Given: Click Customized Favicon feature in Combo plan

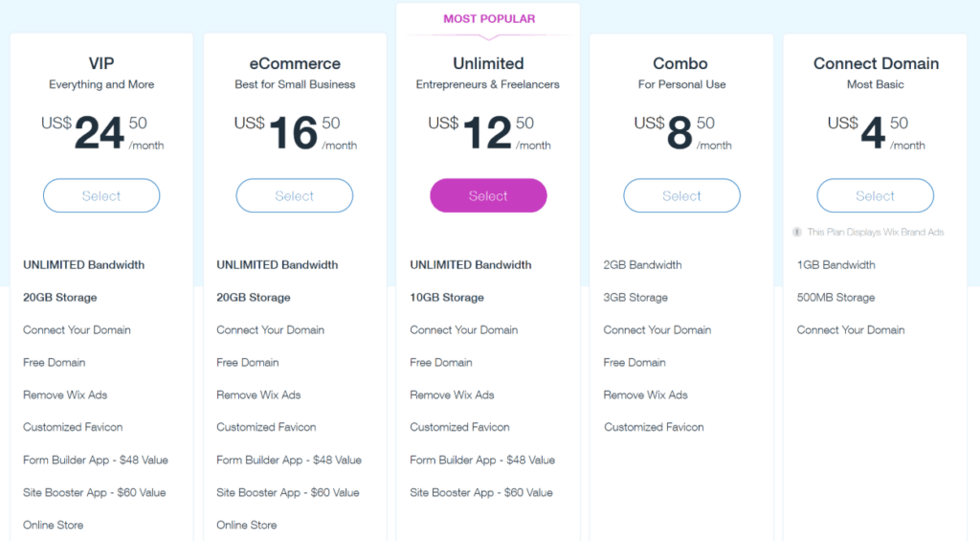Looking at the screenshot, I should (x=654, y=427).
